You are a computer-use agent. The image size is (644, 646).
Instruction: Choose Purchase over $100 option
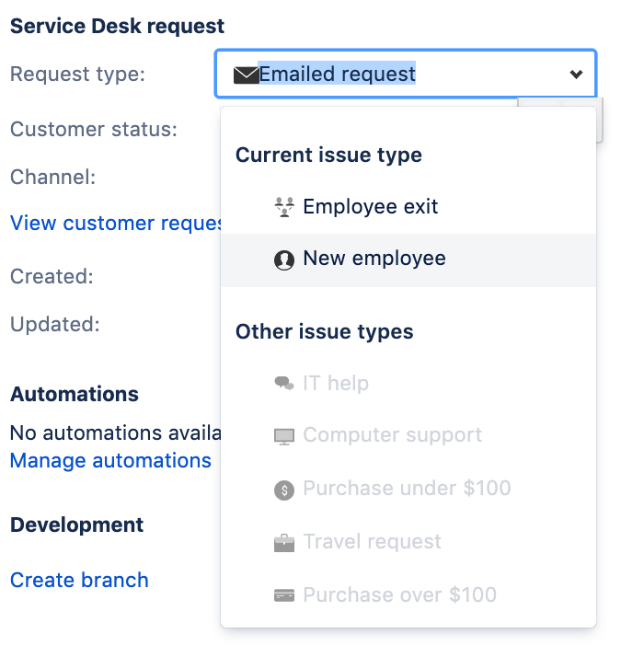coord(408,595)
